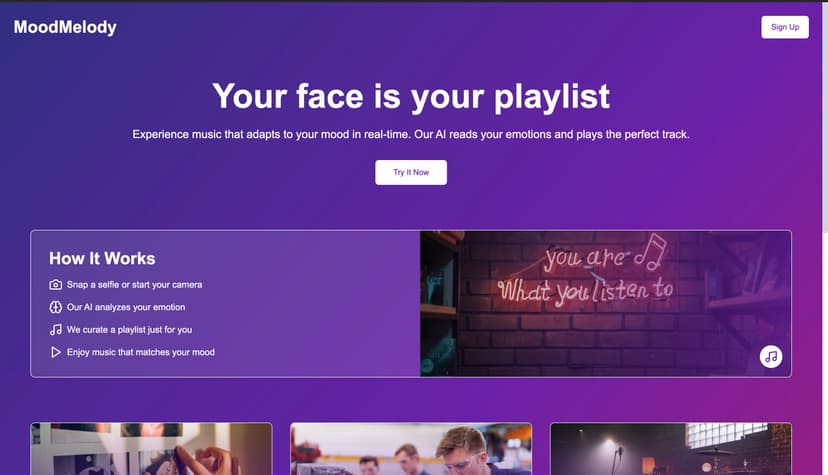828x475 pixels.
Task: Open the stage with microphone card image
Action: point(671,449)
